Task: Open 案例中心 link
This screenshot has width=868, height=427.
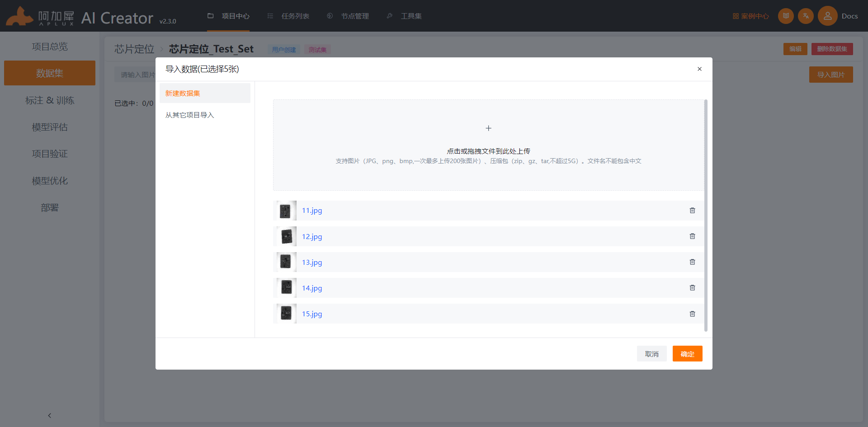Action: (x=750, y=16)
